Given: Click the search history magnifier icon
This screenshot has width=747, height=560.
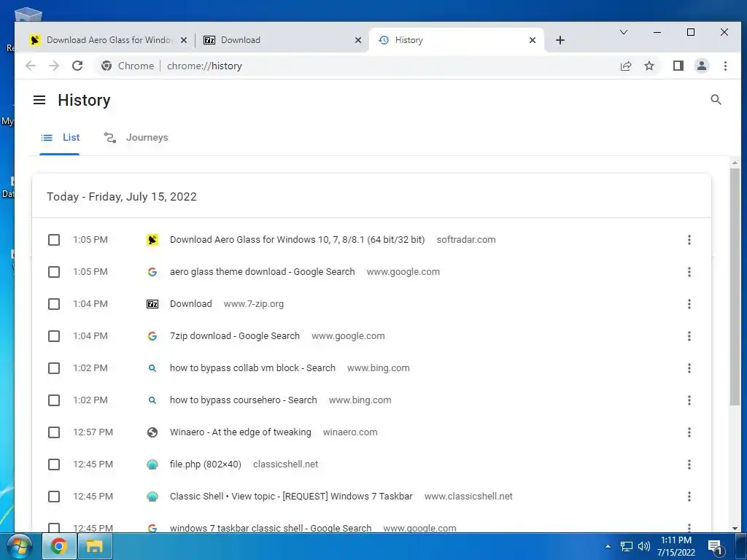Looking at the screenshot, I should pos(716,99).
